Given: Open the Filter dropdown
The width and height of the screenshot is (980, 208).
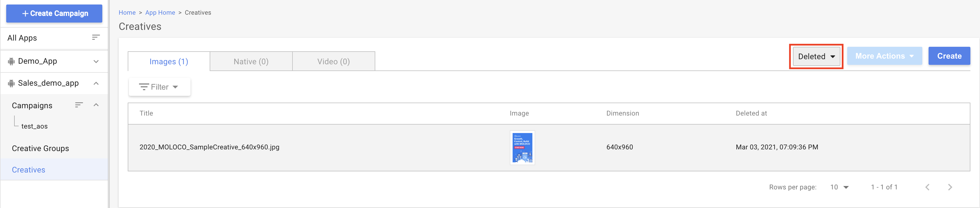Looking at the screenshot, I should pos(159,87).
